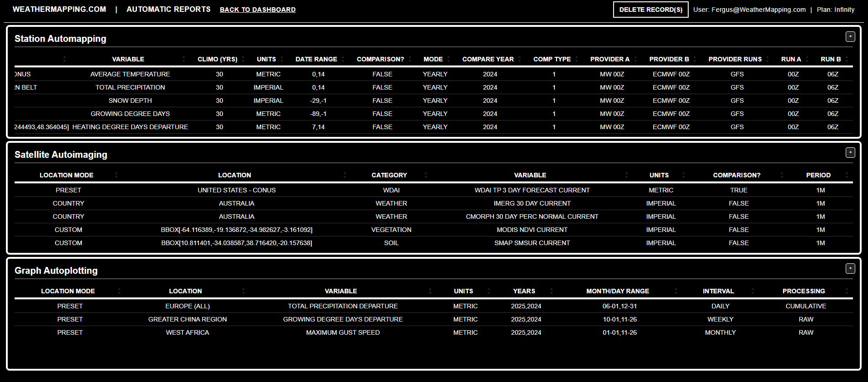Sort Graph Autoplotting by YEARS icon
Viewport: 868px width, 382px height.
(552, 291)
